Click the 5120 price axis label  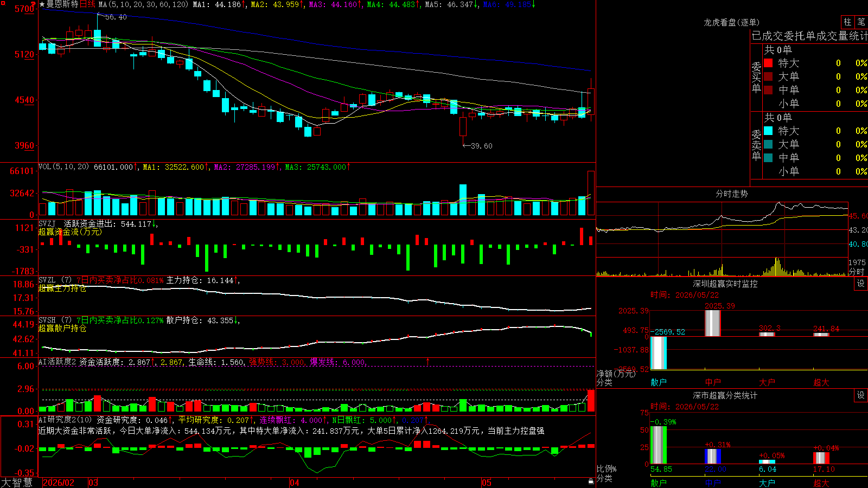24,54
